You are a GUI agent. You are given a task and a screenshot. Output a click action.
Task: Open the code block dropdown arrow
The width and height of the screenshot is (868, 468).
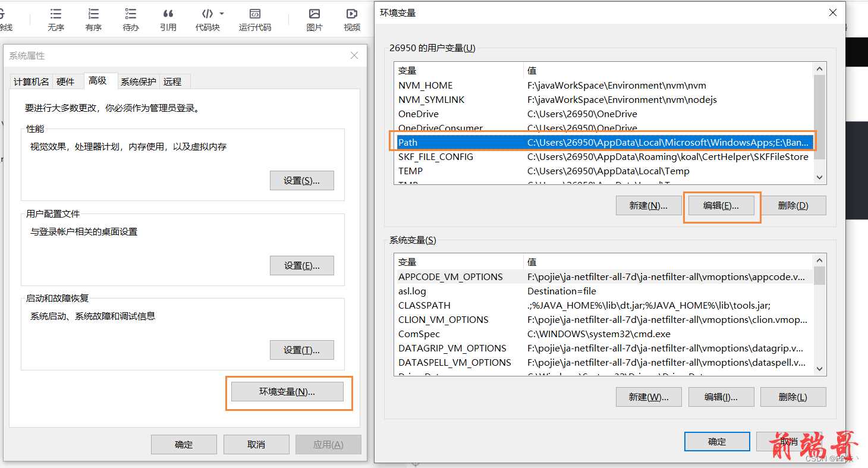(222, 14)
